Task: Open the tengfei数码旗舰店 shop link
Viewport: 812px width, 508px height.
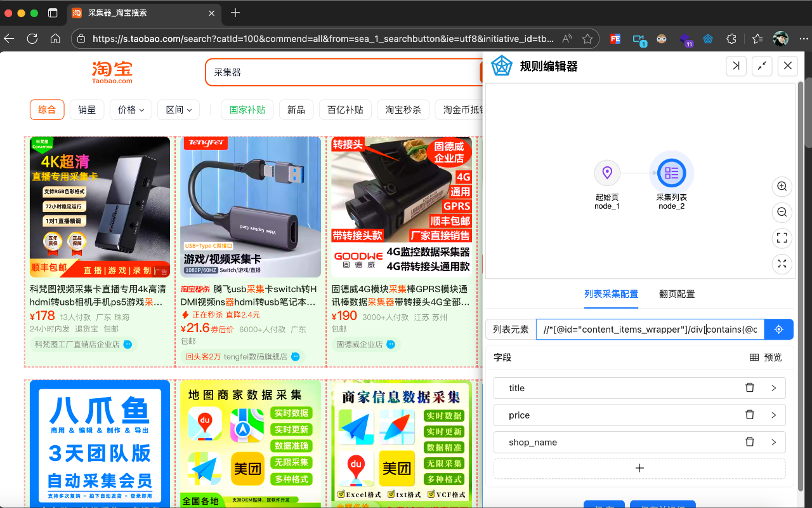Action: (243, 357)
